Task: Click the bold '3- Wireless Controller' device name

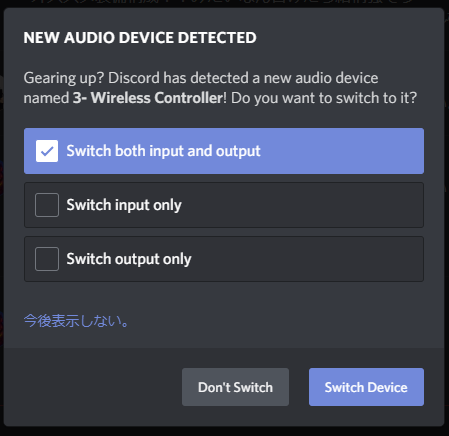Action: coord(148,98)
